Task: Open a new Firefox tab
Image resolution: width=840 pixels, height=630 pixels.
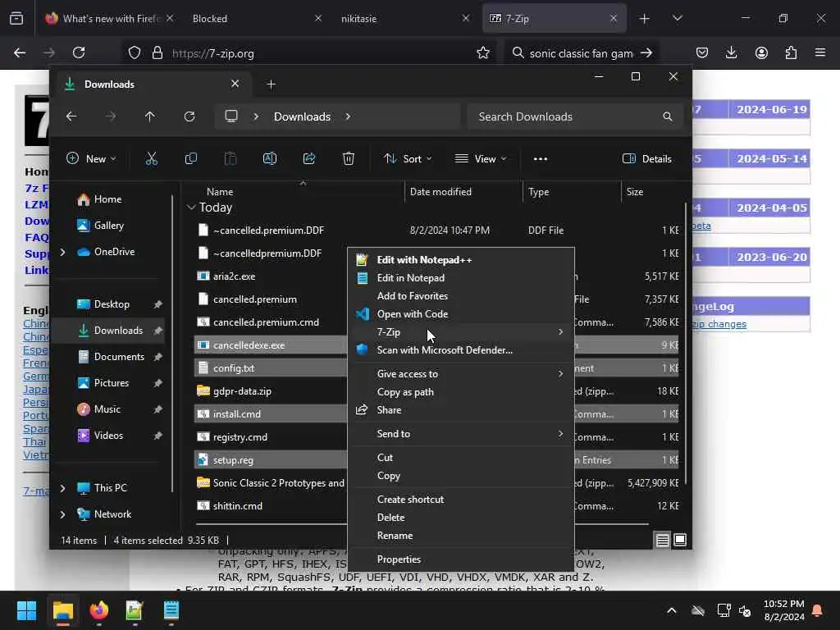Action: (645, 18)
